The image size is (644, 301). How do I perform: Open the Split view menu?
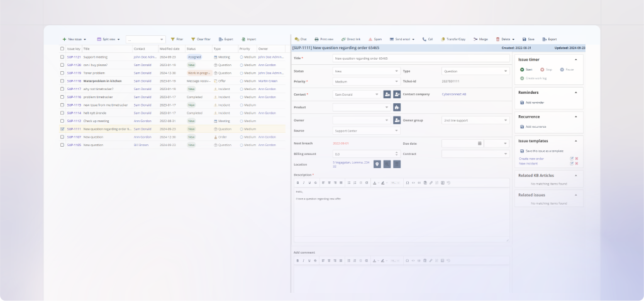tap(108, 40)
